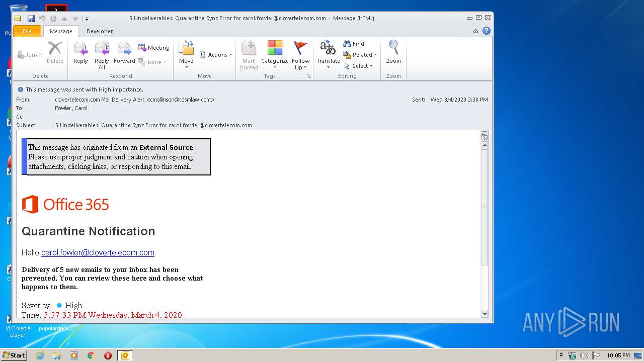
Task: Click sender address cmallinson@tdsmlaw.com
Action: click(x=180, y=100)
